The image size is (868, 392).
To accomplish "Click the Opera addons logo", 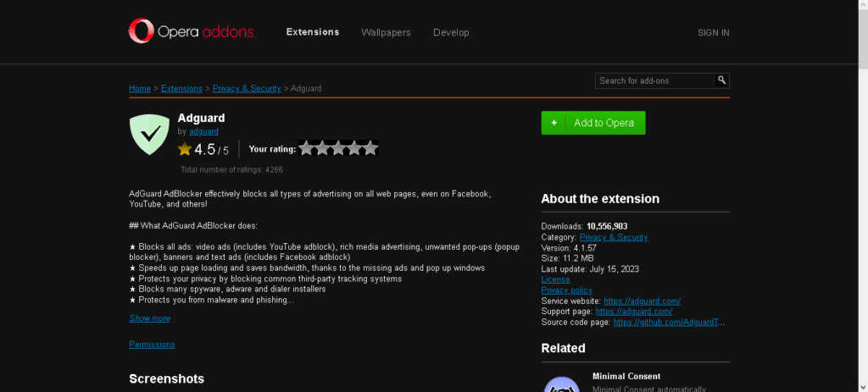I will (x=191, y=31).
